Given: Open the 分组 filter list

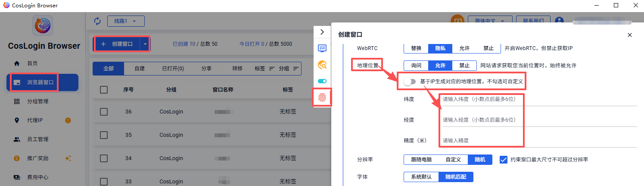Looking at the screenshot, I should pyautogui.click(x=289, y=68).
